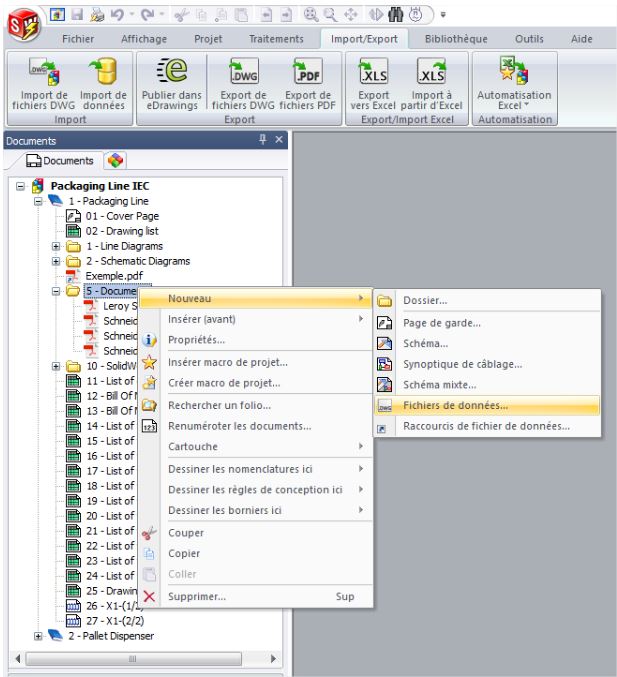617x677 pixels.
Task: Click Copier in the context menu
Action: [256, 554]
